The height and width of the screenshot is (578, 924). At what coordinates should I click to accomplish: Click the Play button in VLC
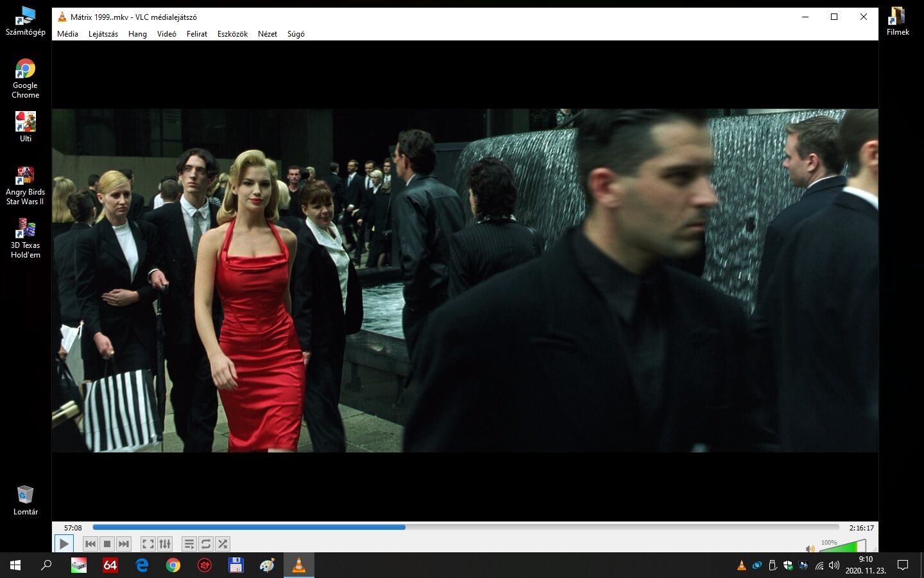pos(64,544)
